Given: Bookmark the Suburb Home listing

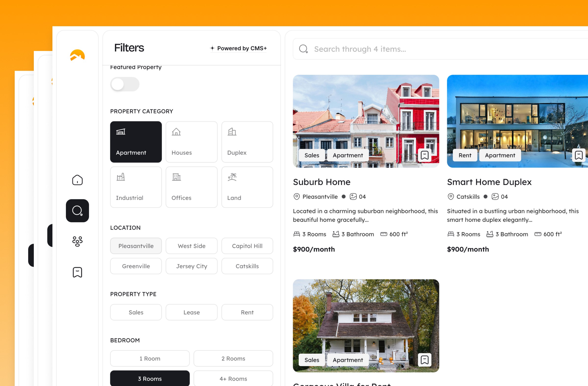Looking at the screenshot, I should [424, 155].
